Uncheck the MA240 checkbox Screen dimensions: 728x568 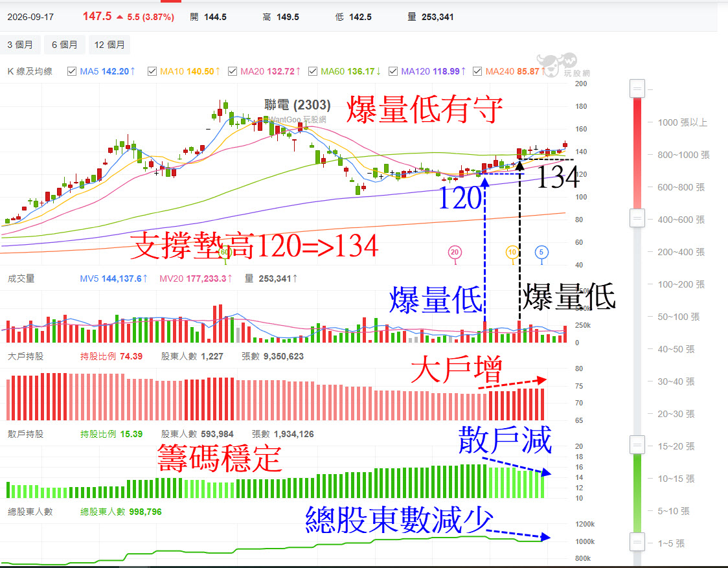click(477, 71)
